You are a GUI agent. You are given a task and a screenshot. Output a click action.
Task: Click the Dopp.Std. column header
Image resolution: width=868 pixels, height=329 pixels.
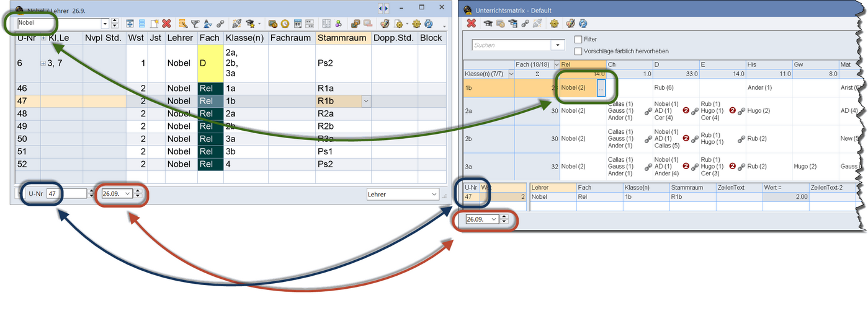click(x=393, y=38)
